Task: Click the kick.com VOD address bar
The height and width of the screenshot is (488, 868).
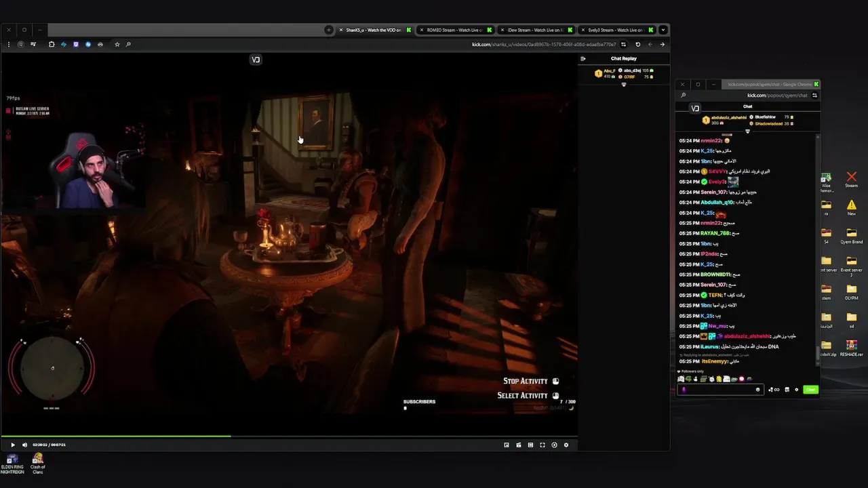Action: click(x=544, y=45)
